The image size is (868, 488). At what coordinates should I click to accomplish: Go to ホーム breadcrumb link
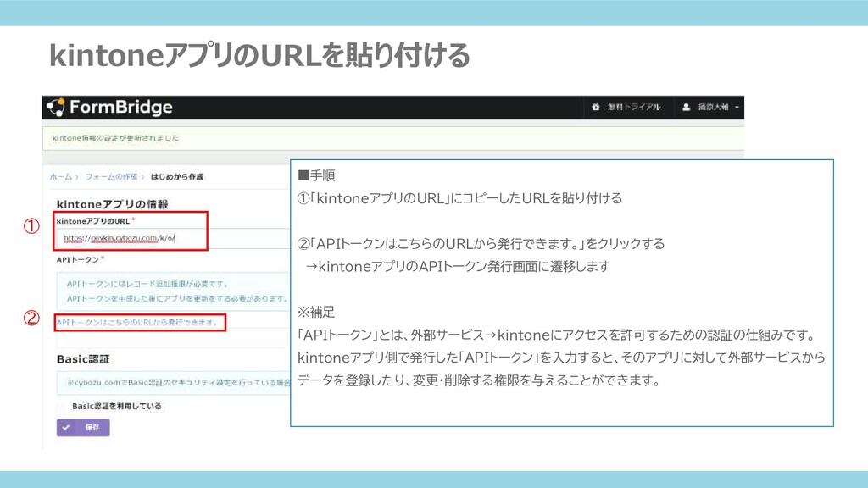tap(61, 176)
